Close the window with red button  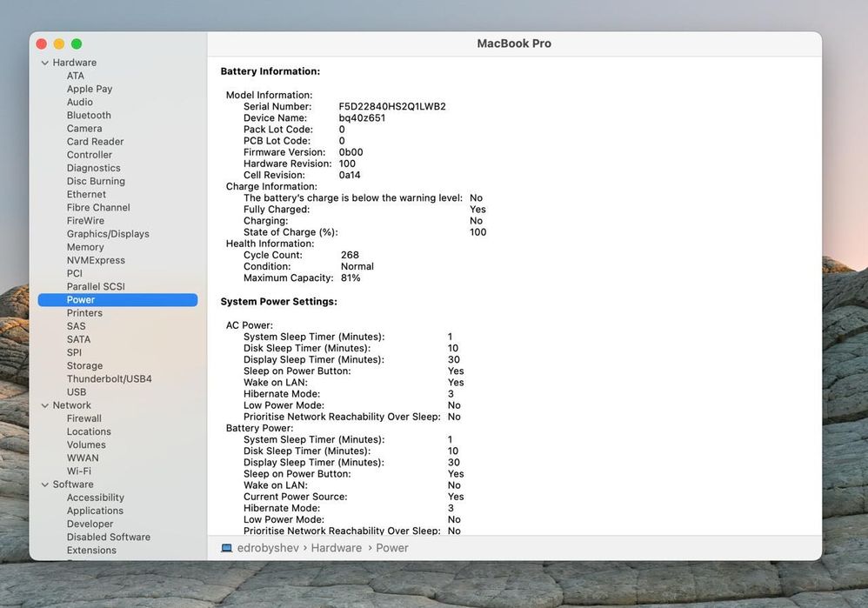[x=42, y=44]
